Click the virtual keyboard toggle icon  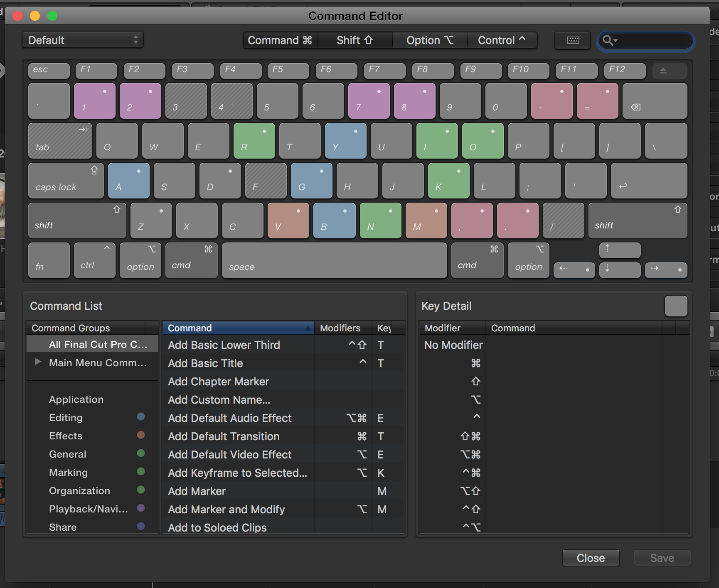click(x=573, y=40)
